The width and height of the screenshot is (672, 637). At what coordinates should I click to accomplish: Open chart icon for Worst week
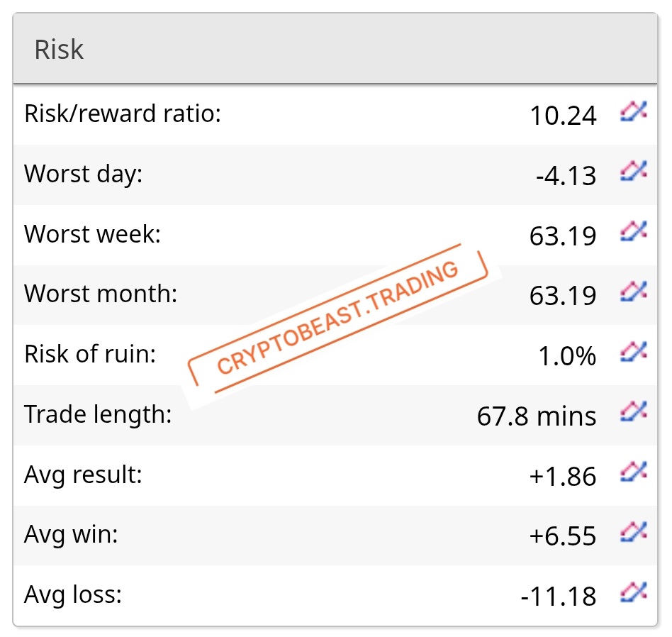(634, 232)
